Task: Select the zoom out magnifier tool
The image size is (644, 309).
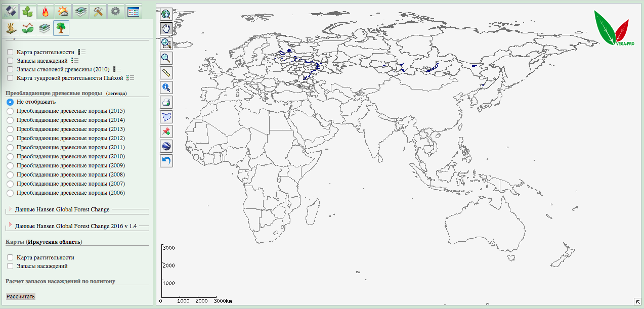Action: click(166, 58)
